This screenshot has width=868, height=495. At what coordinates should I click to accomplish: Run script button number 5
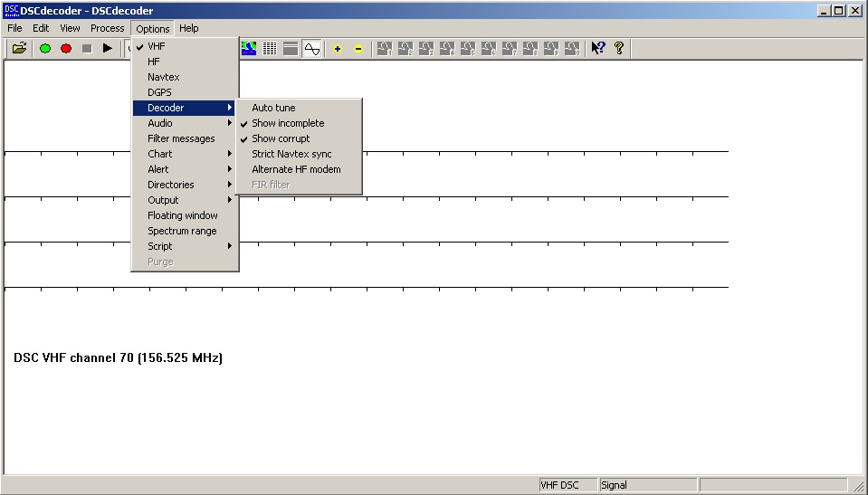(468, 49)
